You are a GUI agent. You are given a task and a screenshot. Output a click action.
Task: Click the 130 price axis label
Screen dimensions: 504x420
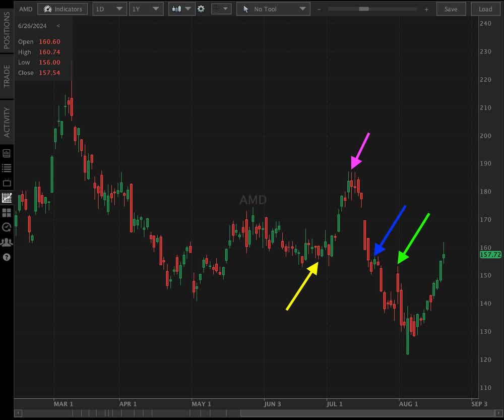485,331
